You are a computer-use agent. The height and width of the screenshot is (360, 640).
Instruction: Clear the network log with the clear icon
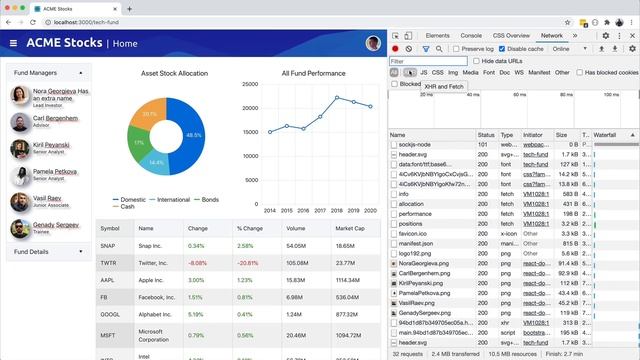[x=409, y=49]
